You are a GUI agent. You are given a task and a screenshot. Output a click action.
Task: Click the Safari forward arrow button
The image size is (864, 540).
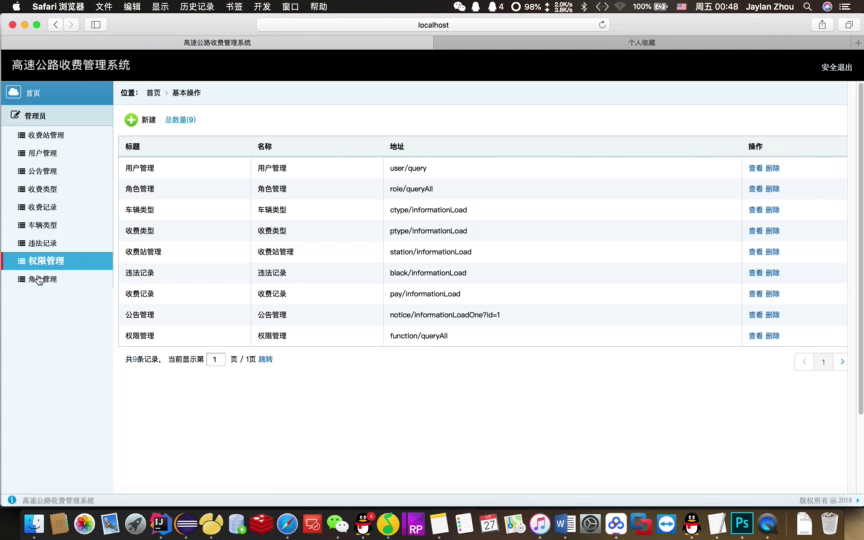click(71, 24)
